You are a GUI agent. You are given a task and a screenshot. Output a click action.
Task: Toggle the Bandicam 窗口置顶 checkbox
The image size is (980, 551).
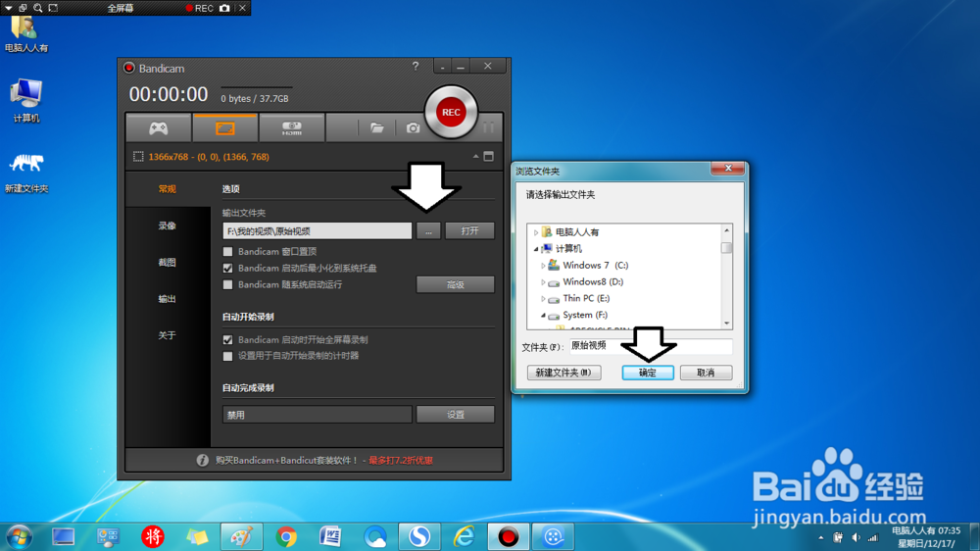coord(227,251)
